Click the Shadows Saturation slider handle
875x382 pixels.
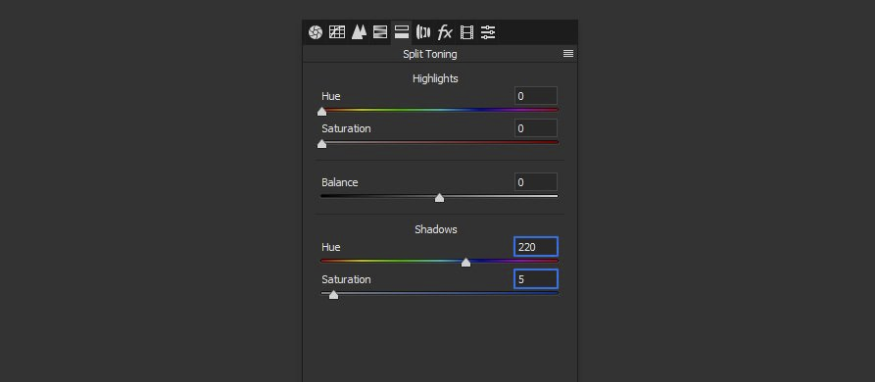[x=333, y=294]
